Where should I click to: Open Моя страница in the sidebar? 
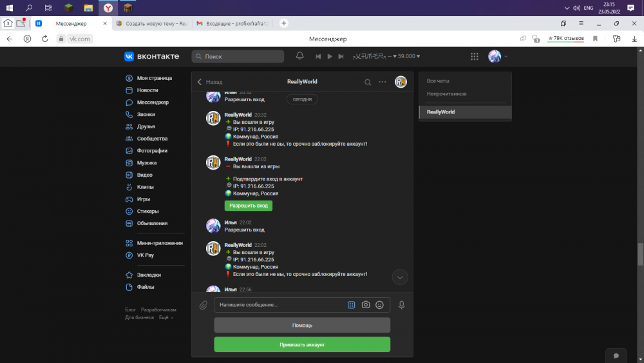[x=155, y=78]
